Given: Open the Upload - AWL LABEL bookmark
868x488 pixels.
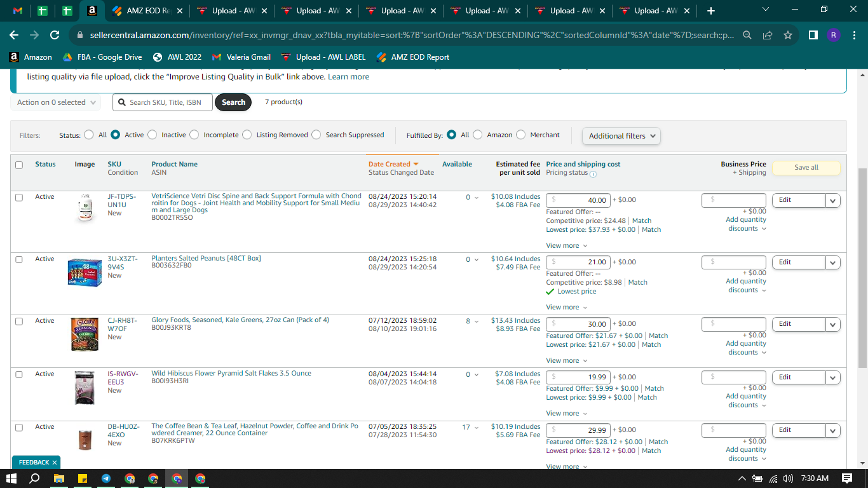Looking at the screenshot, I should (323, 57).
